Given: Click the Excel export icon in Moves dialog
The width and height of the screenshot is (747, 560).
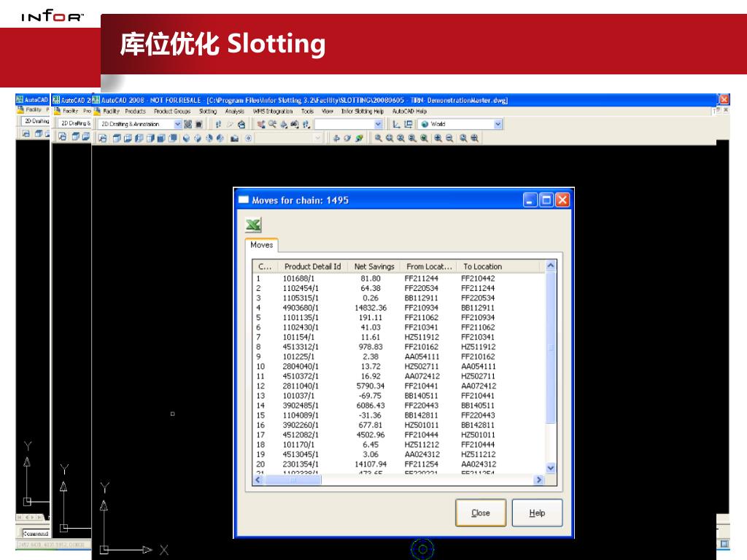Looking at the screenshot, I should [253, 225].
